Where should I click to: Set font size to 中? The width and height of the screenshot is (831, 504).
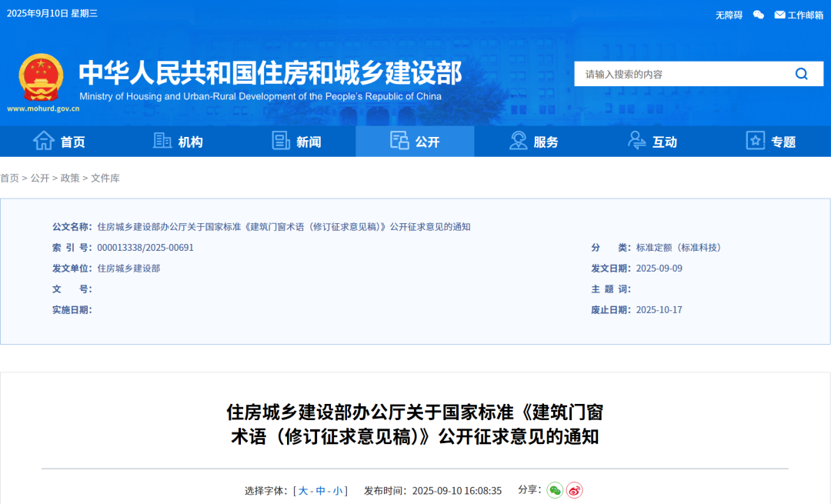(x=321, y=491)
